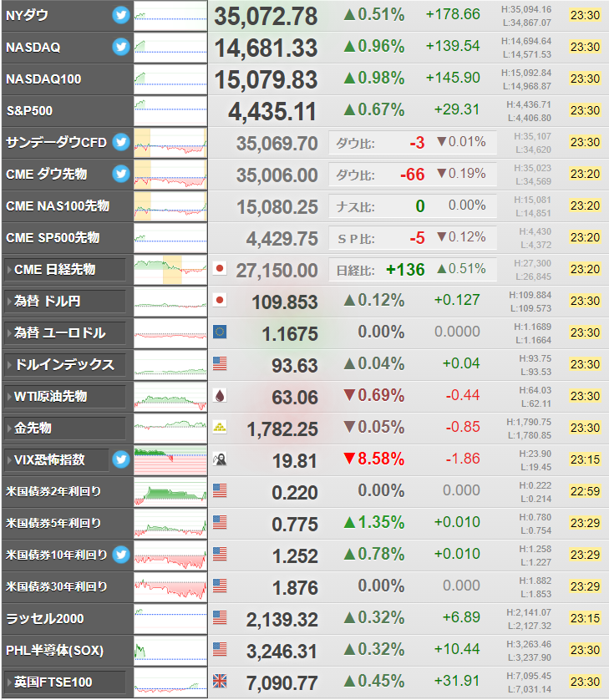The image size is (609, 700).
Task: Click the Twitter icon beside NASDAQ
Action: (120, 47)
